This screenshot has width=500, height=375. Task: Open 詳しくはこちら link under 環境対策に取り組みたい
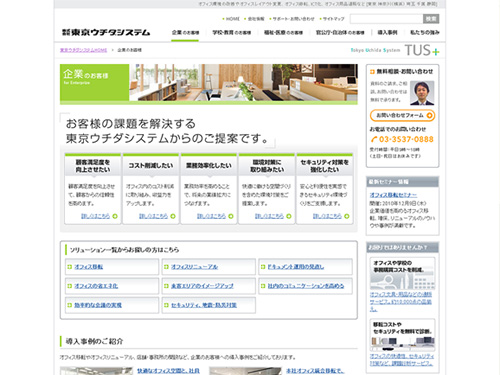[x=269, y=216]
